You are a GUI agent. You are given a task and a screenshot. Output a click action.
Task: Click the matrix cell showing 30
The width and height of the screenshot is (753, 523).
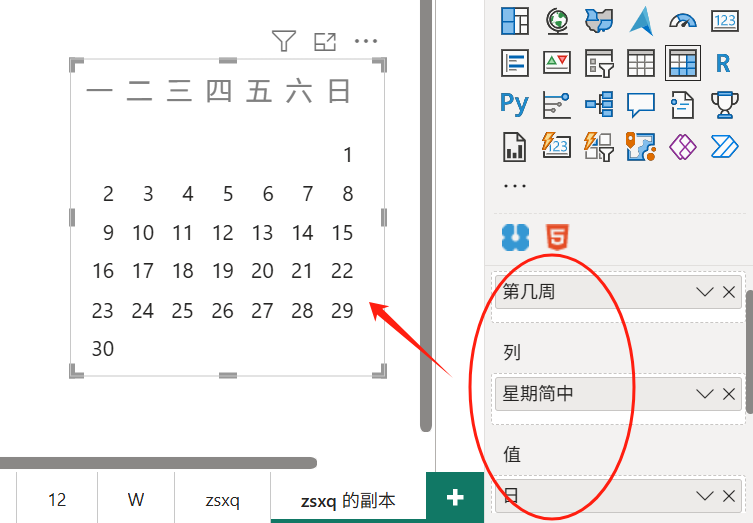[x=103, y=349]
